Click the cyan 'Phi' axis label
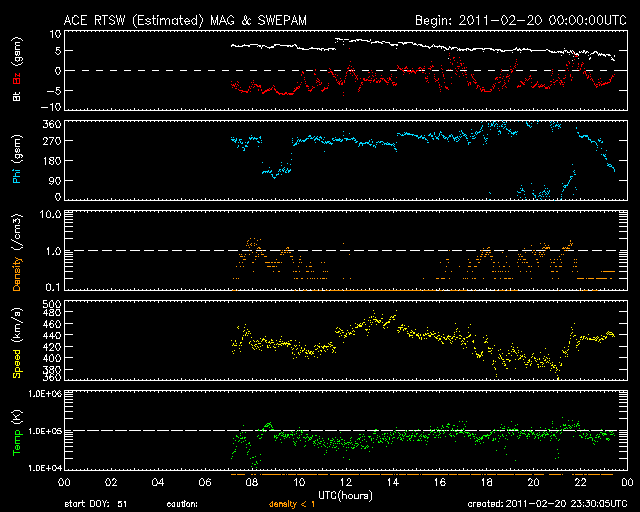Screen dimensions: 640x512 click(17, 175)
